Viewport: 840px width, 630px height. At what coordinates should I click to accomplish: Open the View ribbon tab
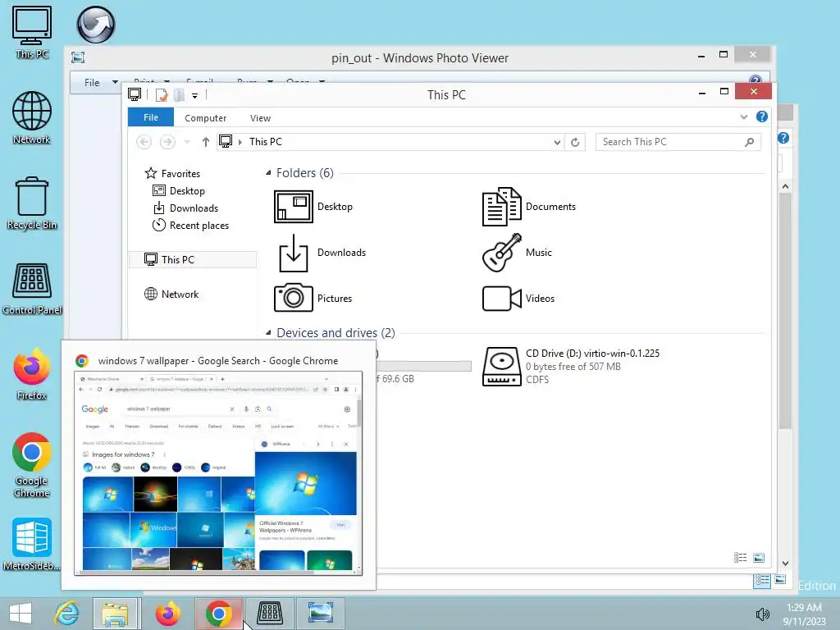click(260, 118)
